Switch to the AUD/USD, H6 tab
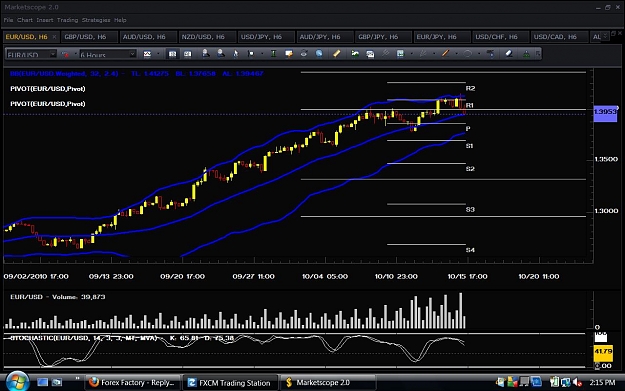This screenshot has height=391, width=625. click(148, 37)
